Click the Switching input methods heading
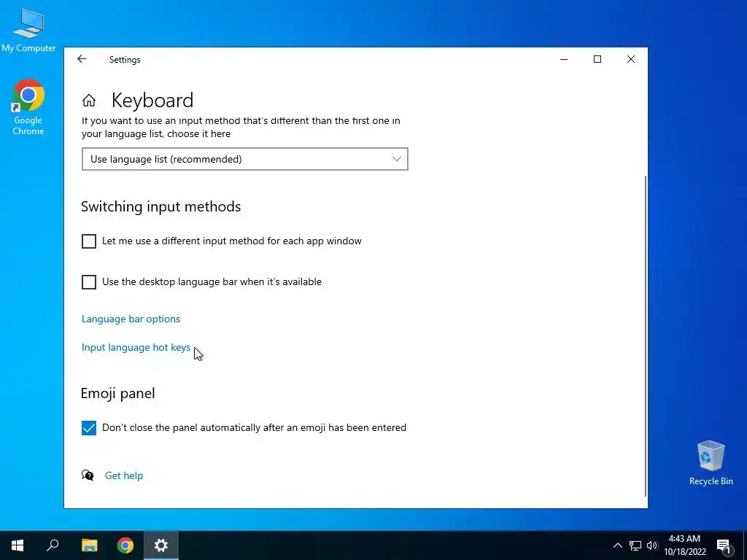Screen dimensions: 747x560 pos(161,206)
